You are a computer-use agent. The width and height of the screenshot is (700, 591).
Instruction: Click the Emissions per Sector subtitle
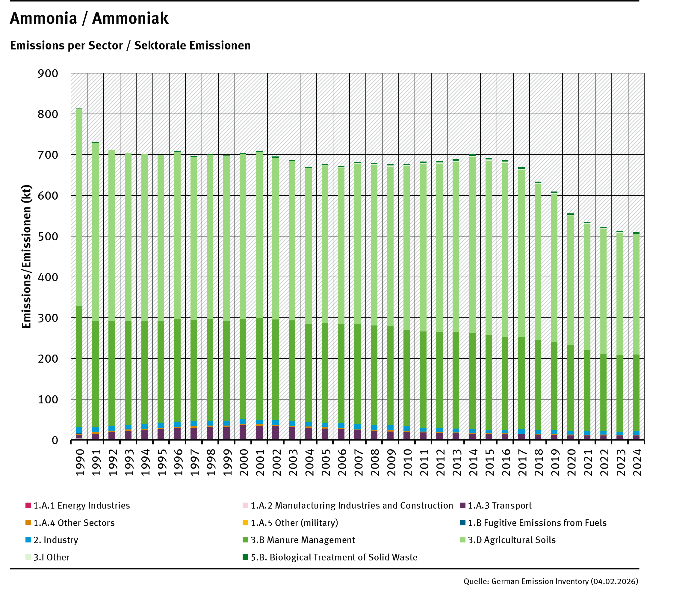click(x=130, y=46)
